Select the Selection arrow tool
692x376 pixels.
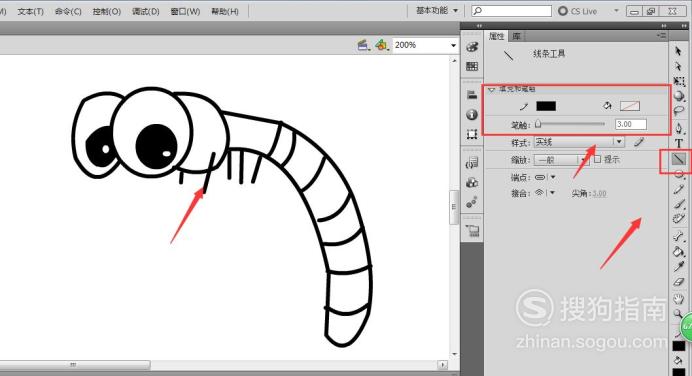pos(678,51)
